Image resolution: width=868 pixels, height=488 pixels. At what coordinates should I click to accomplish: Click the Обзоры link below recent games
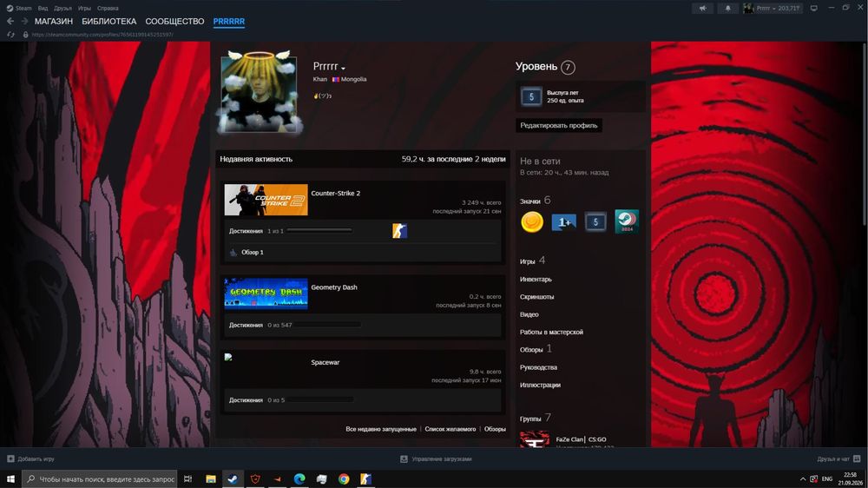(495, 429)
